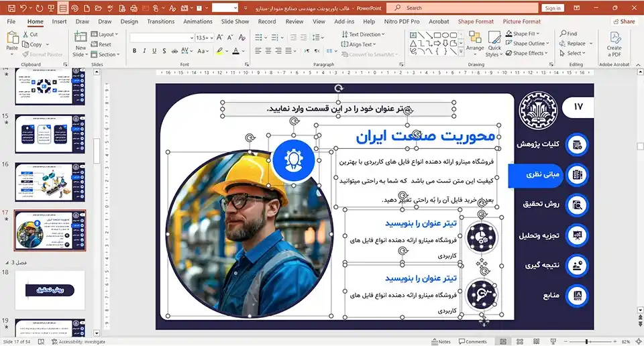Click the text highlight color swatch
The width and height of the screenshot is (644, 346).
pyautogui.click(x=220, y=51)
